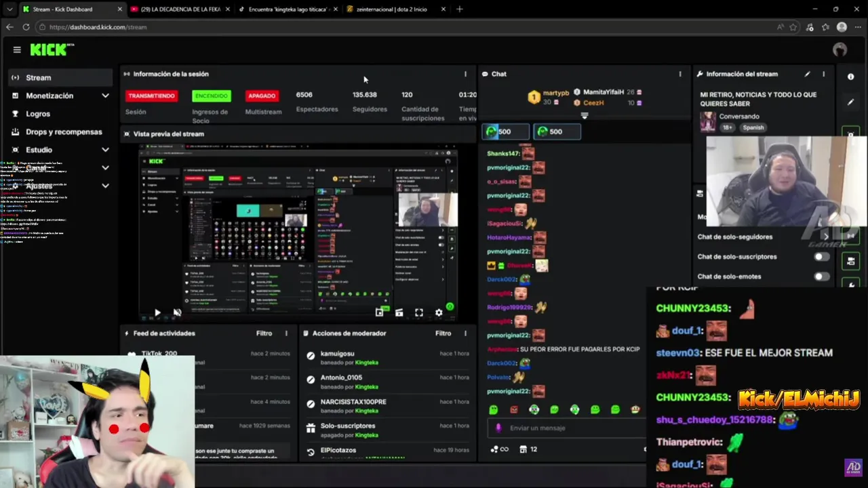Screen dimensions: 868x488
Task: Unmute the stream preview audio
Action: click(x=177, y=312)
